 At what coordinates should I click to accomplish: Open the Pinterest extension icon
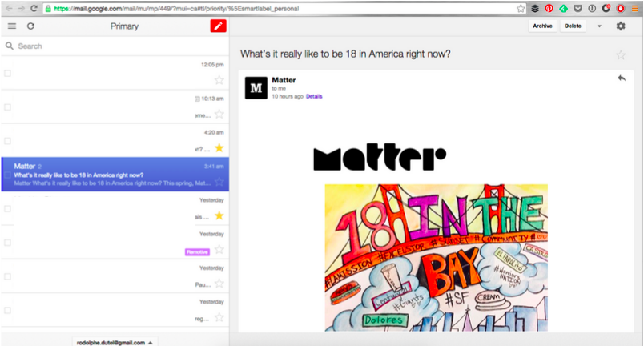click(549, 8)
